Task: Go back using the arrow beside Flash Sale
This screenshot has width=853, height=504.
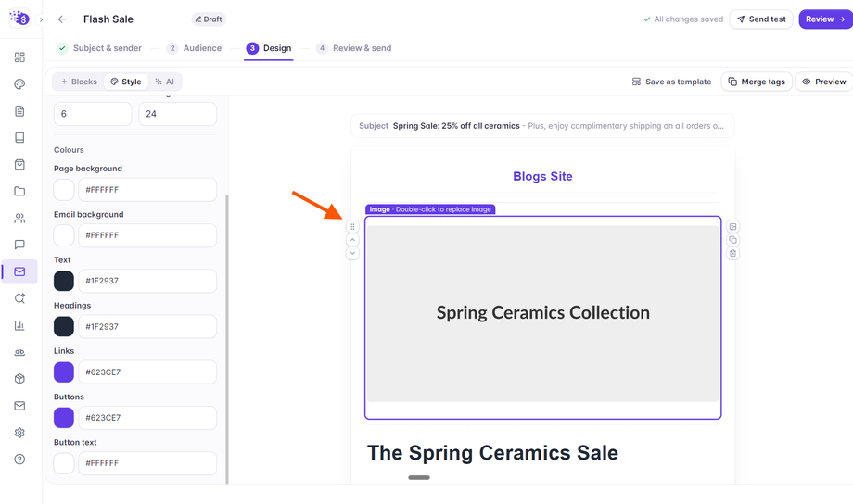Action: (62, 19)
